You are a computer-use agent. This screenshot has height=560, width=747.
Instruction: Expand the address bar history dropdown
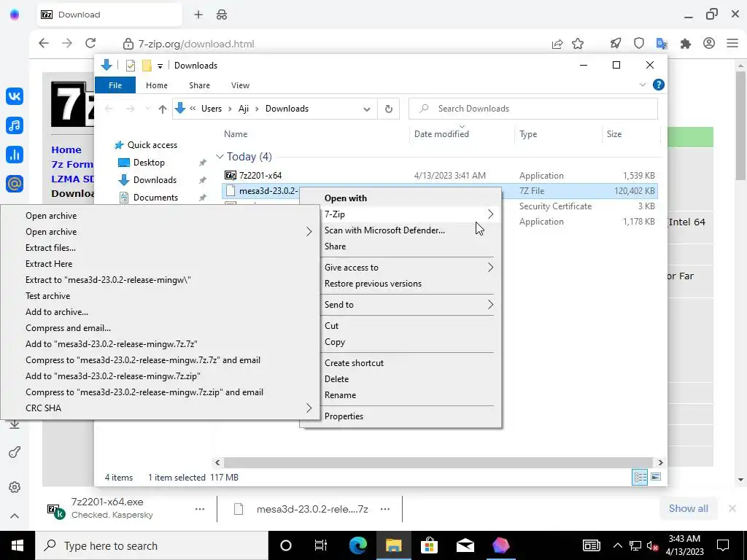[366, 109]
